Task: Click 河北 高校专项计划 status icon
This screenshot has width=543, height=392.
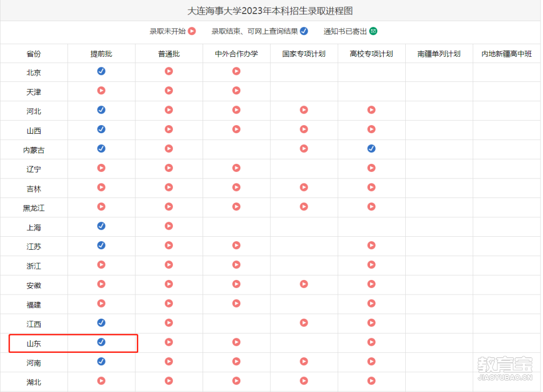Action: (x=371, y=110)
